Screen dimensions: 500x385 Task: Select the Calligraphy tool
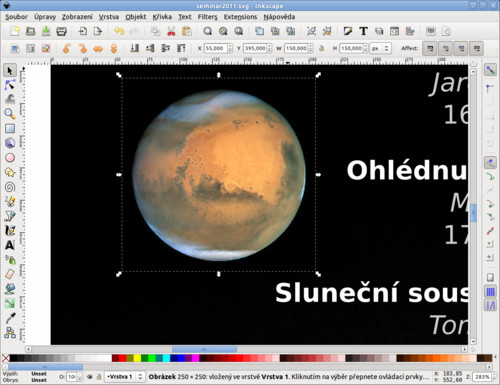point(10,230)
